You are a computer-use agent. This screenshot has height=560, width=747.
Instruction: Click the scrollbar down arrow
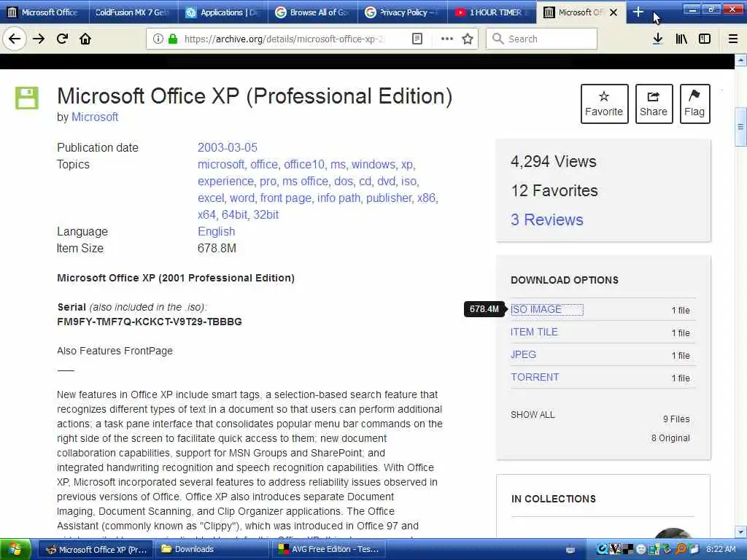[740, 532]
